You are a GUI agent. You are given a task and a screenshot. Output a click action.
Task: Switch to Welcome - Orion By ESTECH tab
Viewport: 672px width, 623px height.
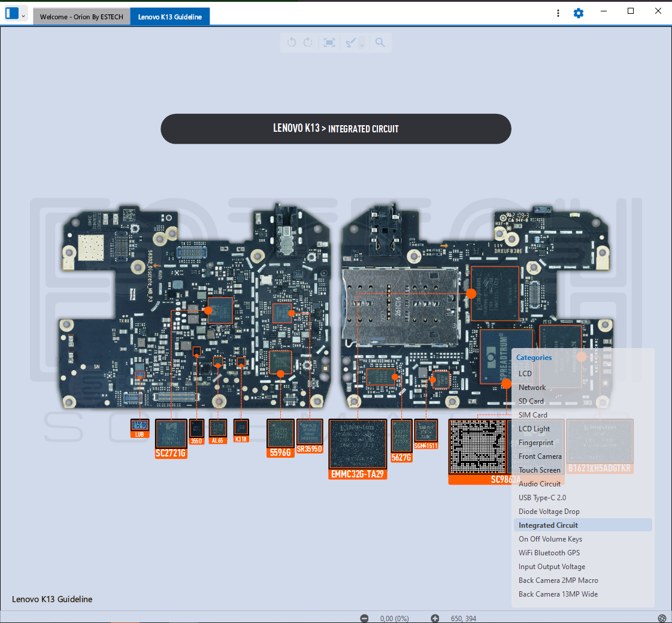[x=81, y=17]
